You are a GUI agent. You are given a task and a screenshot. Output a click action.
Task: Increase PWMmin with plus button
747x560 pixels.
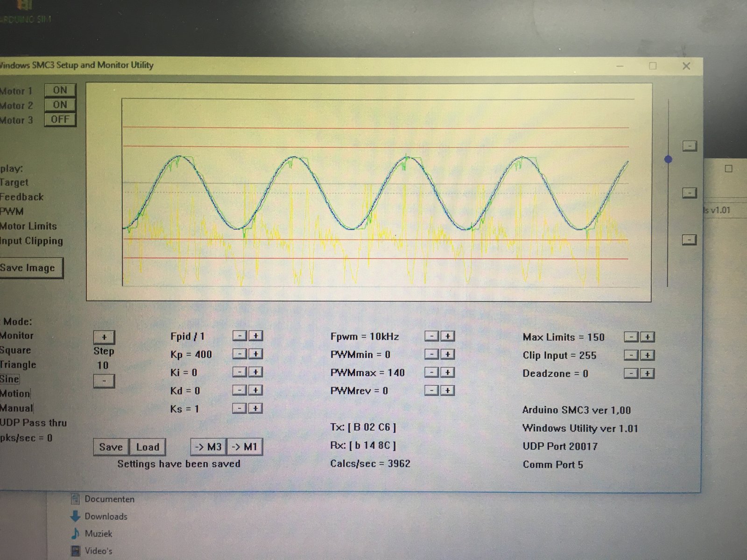click(x=448, y=354)
